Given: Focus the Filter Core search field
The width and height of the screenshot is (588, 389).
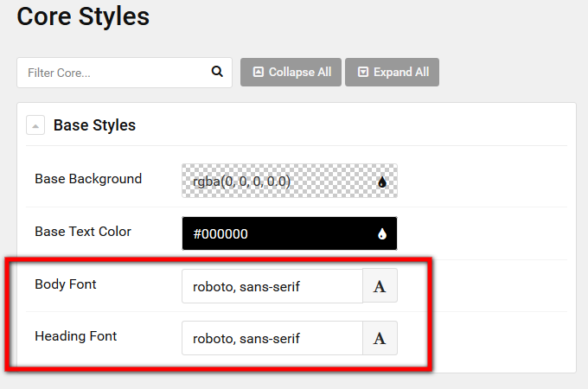Looking at the screenshot, I should [x=125, y=73].
